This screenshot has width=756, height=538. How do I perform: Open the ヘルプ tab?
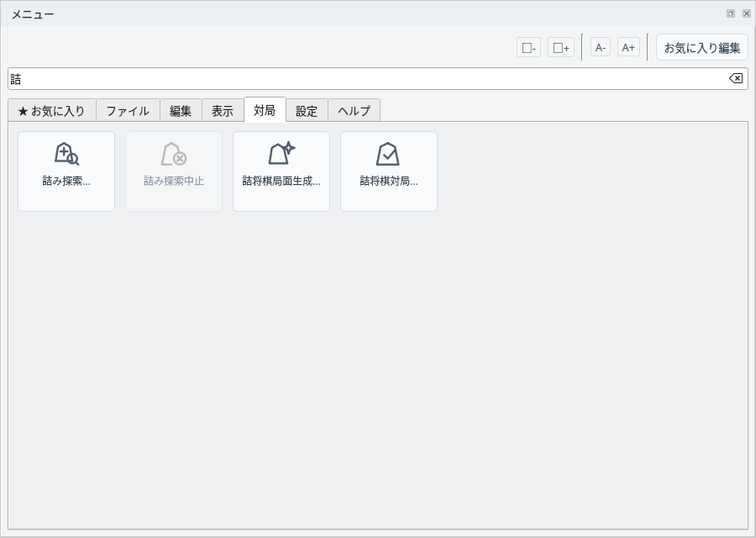(354, 110)
